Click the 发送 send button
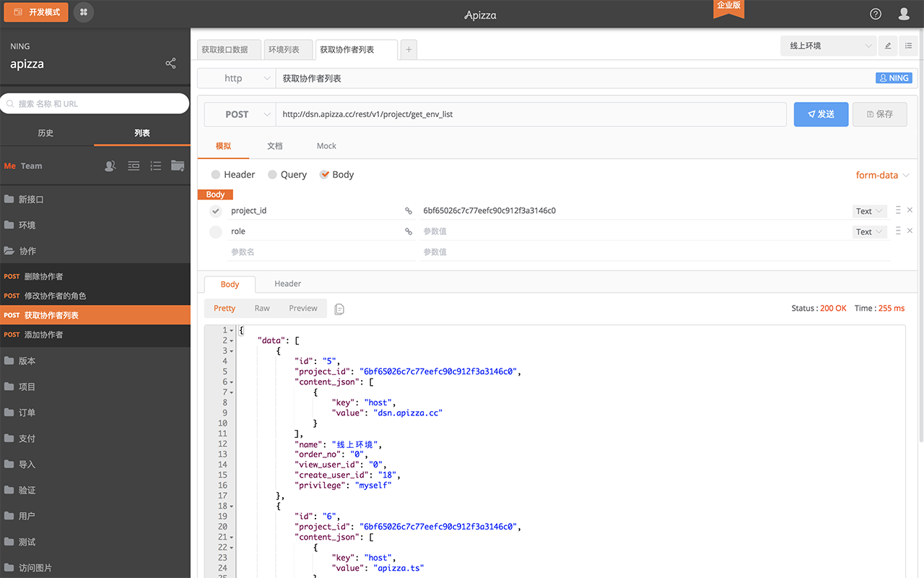Screen dimensions: 924x578 (821, 114)
